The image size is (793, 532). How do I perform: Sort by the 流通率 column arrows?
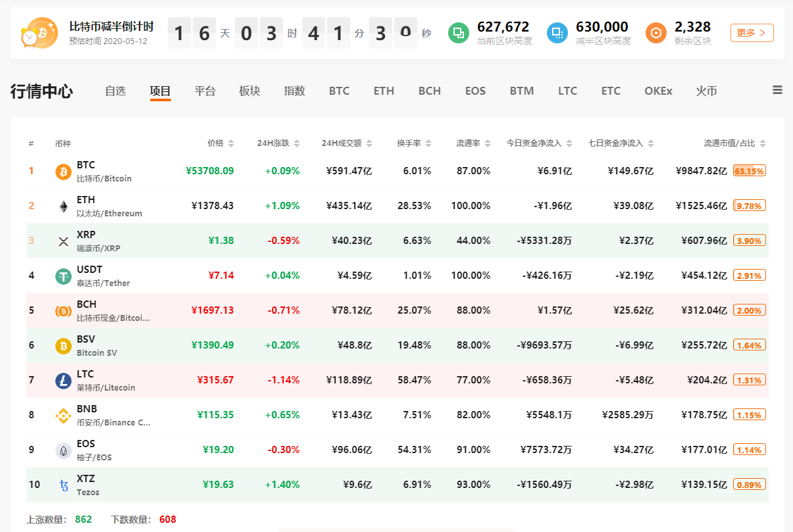point(488,143)
